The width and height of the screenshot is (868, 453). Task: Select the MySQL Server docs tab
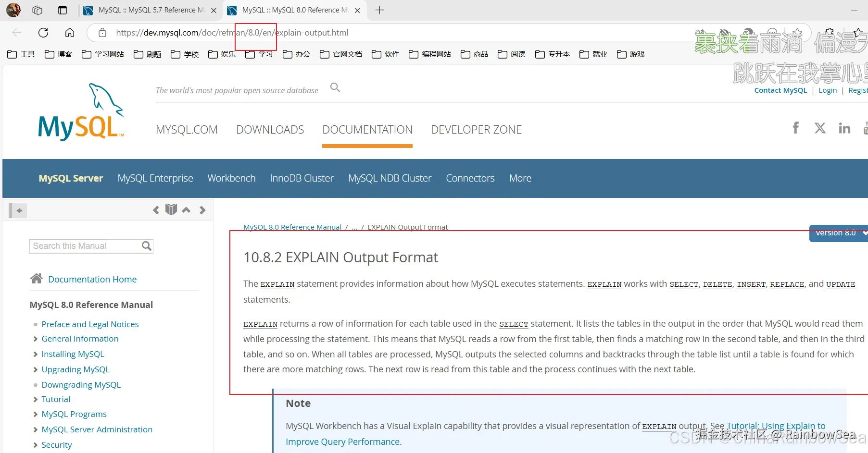tap(71, 178)
